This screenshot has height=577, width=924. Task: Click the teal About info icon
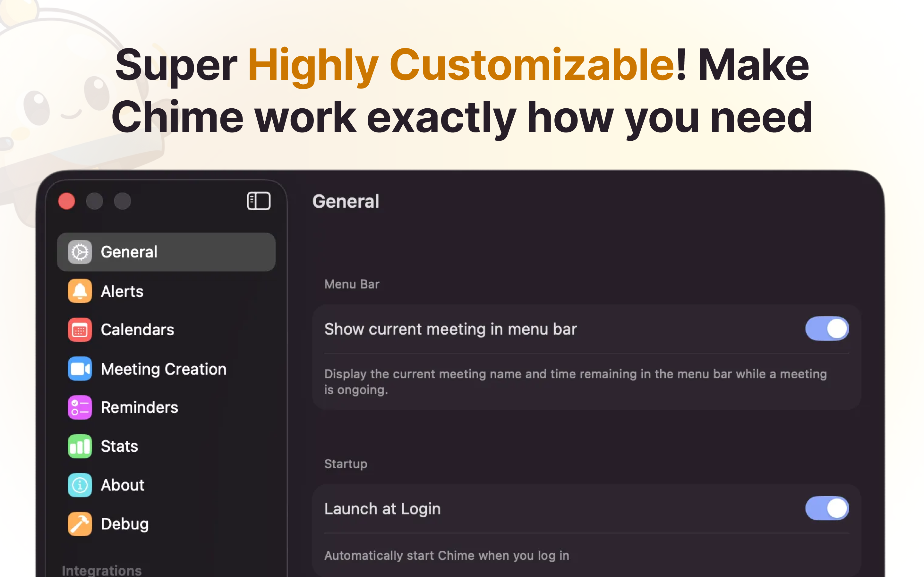tap(80, 485)
